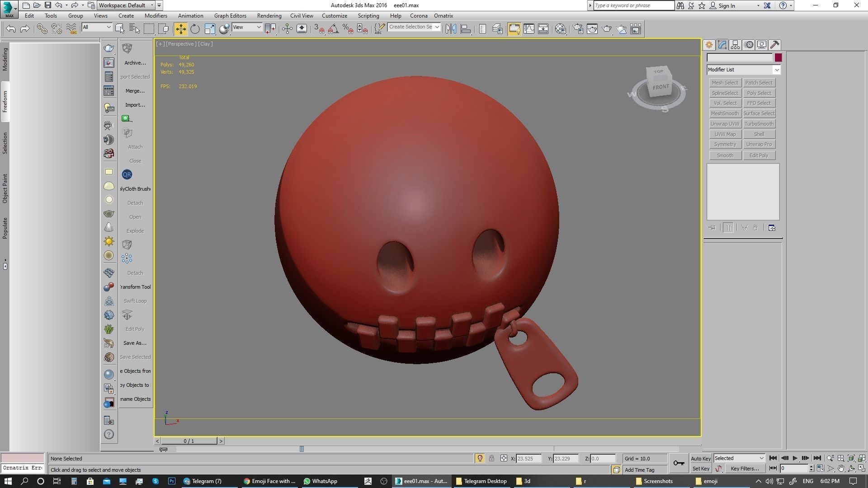Open the Curve Editor
Screen dimensions: 868x488
point(528,29)
